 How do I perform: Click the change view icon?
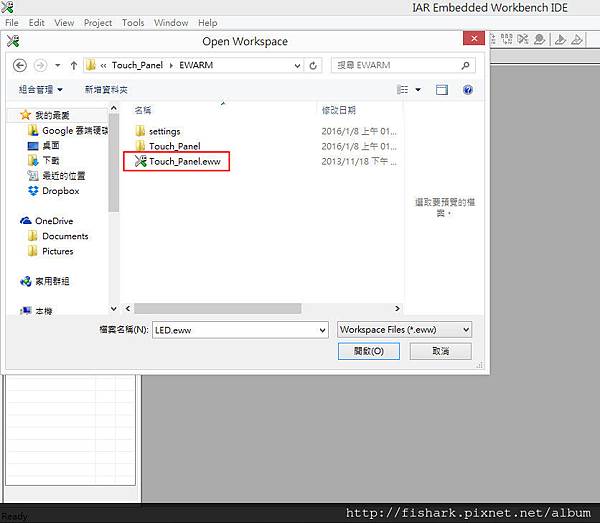[402, 90]
